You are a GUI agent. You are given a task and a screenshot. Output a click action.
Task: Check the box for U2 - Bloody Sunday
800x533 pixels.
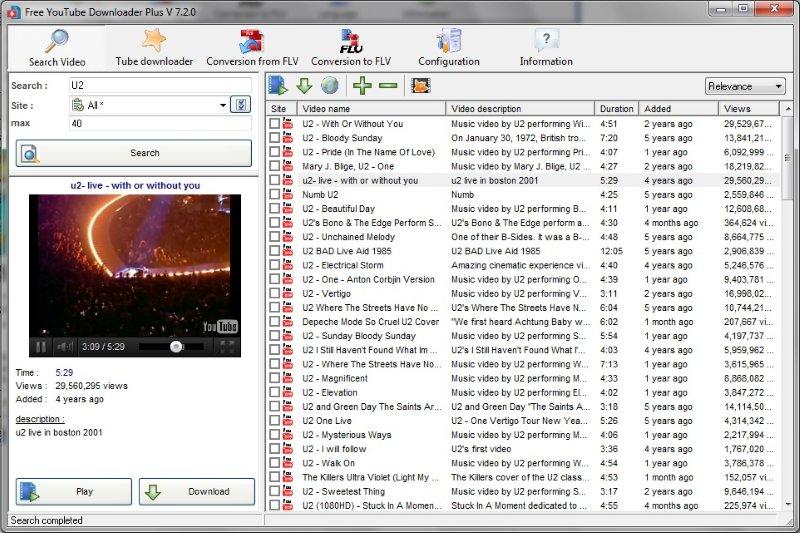(274, 138)
